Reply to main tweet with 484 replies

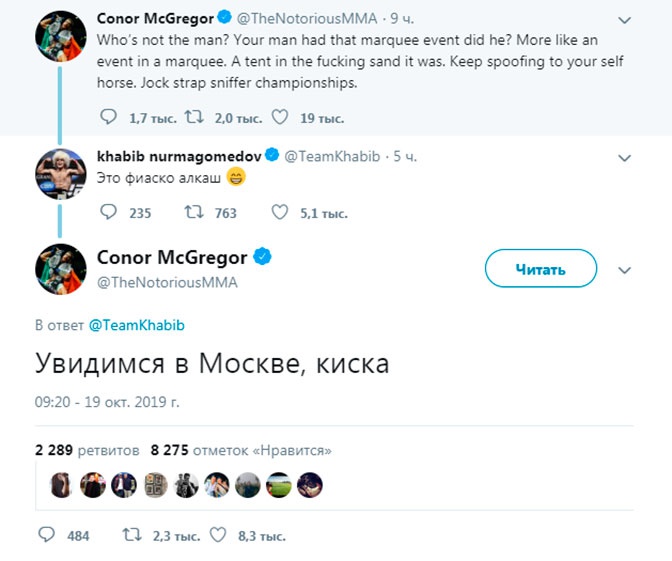click(46, 535)
